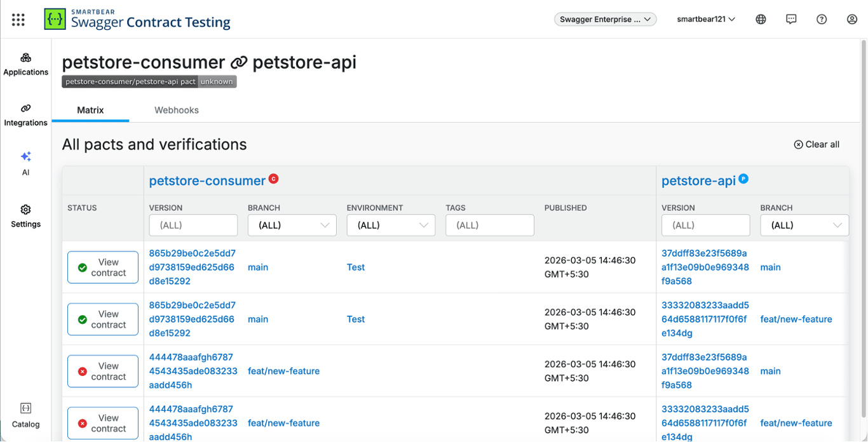Open provider version 33332083 in second row
Viewport: 868px width, 442px height.
[705, 319]
